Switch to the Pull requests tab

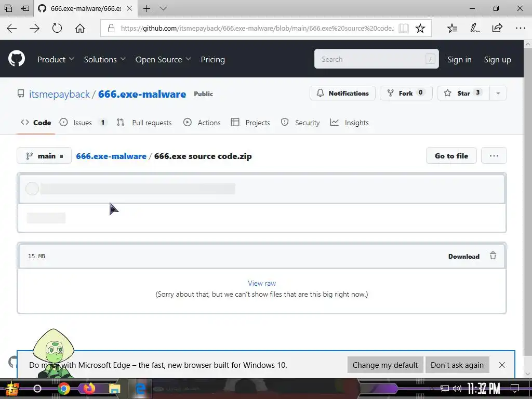(x=144, y=123)
